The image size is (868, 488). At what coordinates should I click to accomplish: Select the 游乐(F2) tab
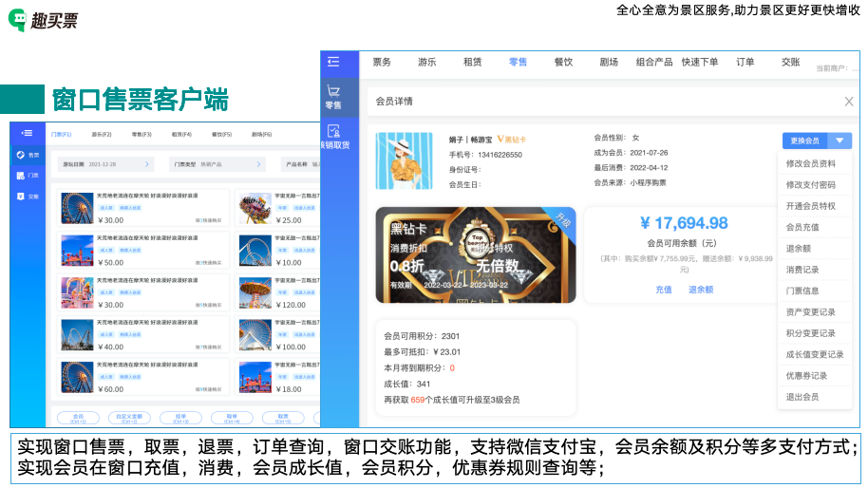(x=101, y=135)
